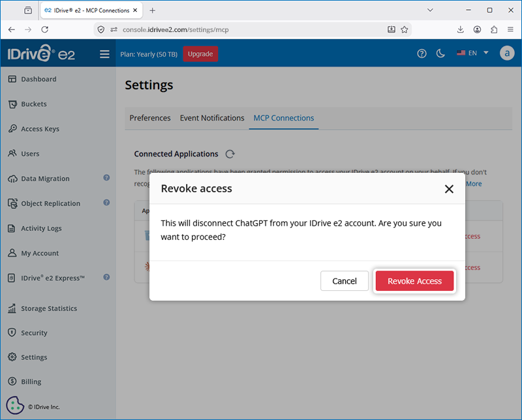
Task: Cancel the revoke access dialog
Action: [345, 281]
